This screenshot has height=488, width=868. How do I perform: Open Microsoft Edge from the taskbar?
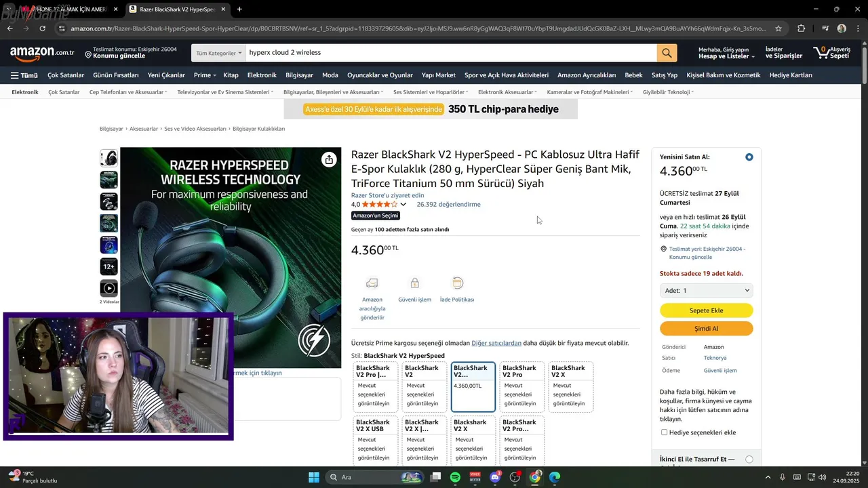click(554, 477)
